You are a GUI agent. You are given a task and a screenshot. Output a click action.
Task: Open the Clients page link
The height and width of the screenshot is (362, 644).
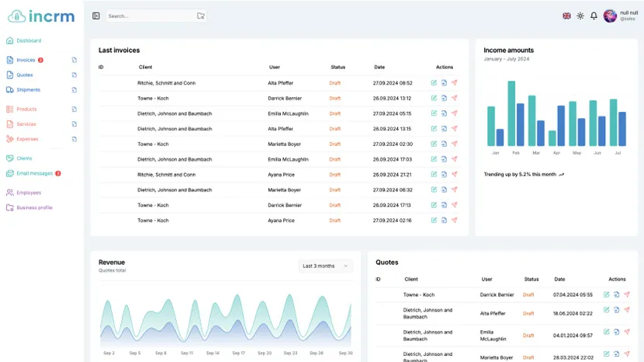pyautogui.click(x=24, y=158)
